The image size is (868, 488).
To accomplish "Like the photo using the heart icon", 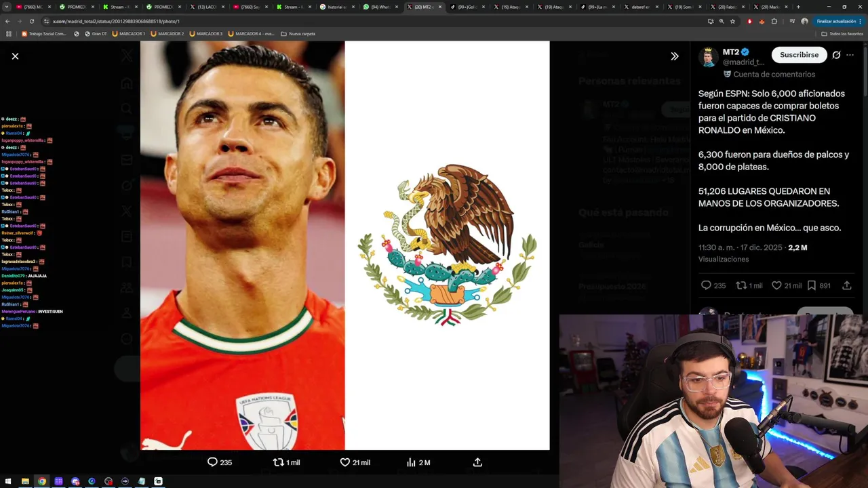I will point(344,462).
